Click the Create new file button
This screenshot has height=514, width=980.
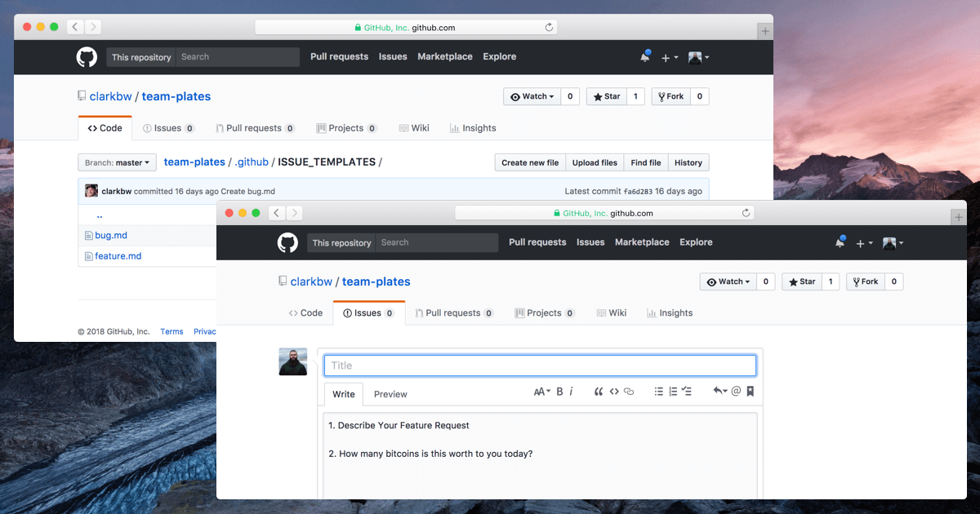pyautogui.click(x=530, y=162)
